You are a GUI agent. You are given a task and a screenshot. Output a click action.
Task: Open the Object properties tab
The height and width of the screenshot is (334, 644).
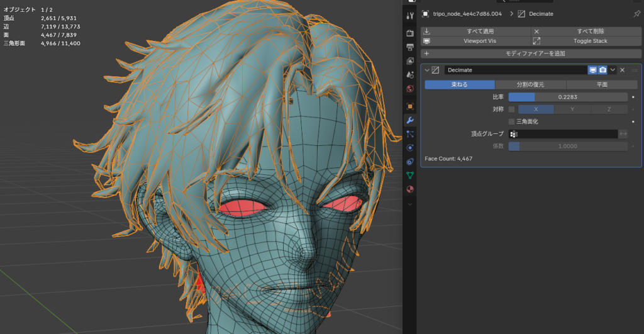410,106
